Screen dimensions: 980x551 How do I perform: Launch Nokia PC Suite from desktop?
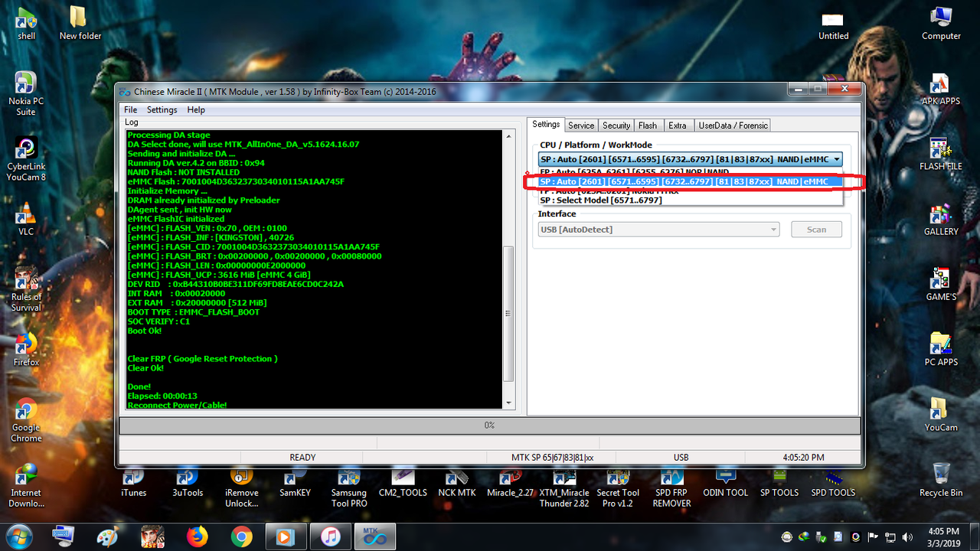click(26, 93)
